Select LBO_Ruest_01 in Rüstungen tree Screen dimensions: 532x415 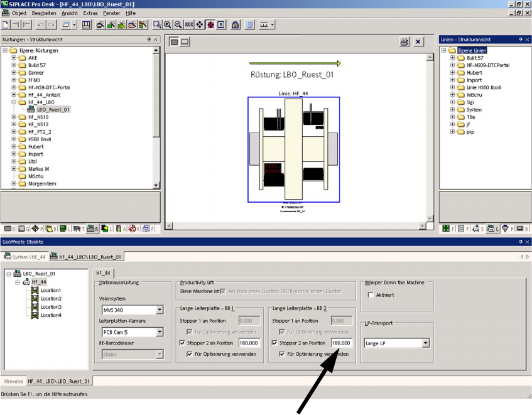pos(53,109)
